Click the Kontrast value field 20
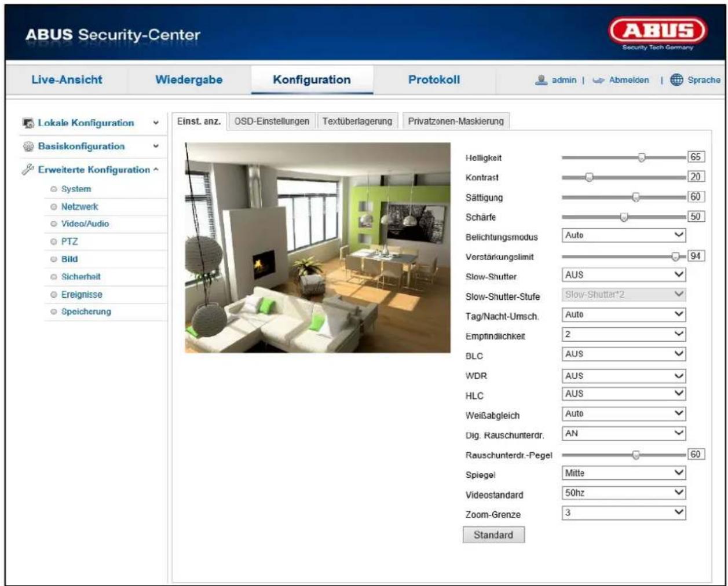The height and width of the screenshot is (586, 728). 696,177
